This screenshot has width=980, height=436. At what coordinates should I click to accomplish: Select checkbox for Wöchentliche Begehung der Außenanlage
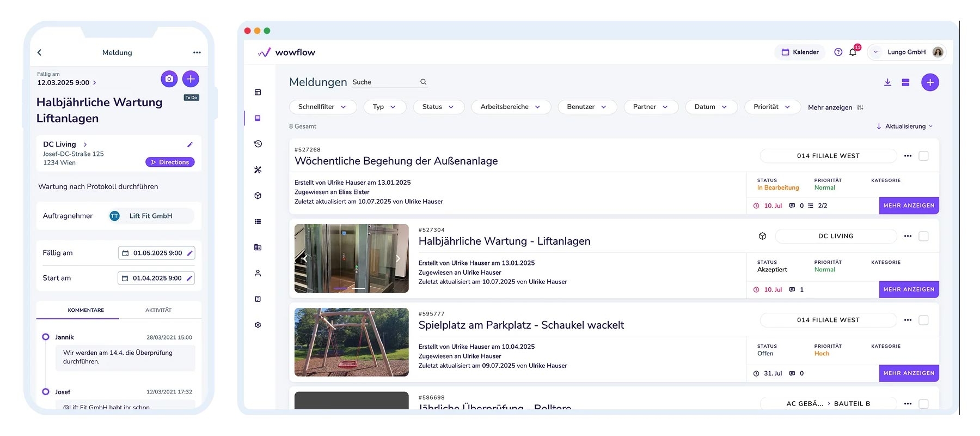tap(923, 156)
